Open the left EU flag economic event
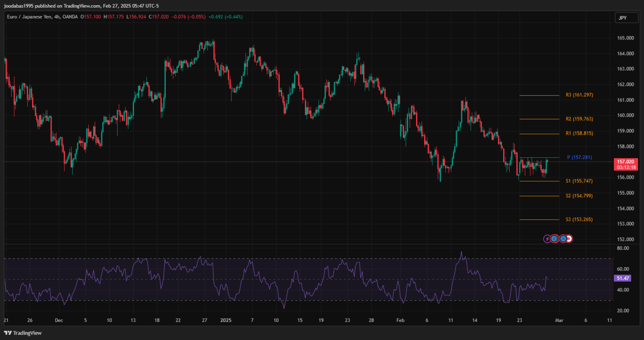 coord(554,239)
